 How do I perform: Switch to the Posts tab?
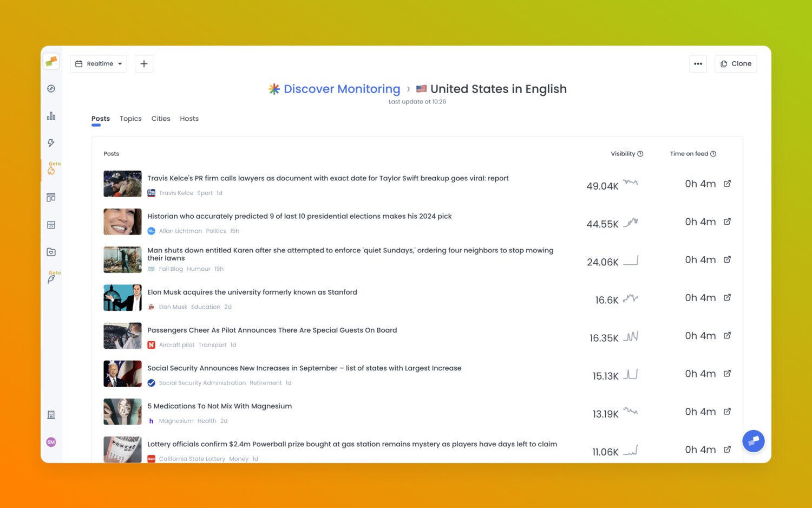tap(101, 119)
